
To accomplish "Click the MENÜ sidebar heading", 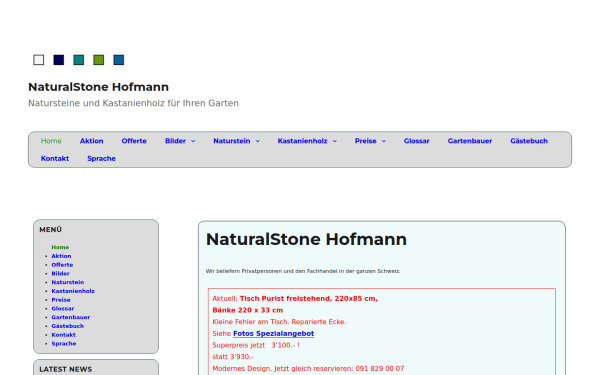I will coord(51,230).
